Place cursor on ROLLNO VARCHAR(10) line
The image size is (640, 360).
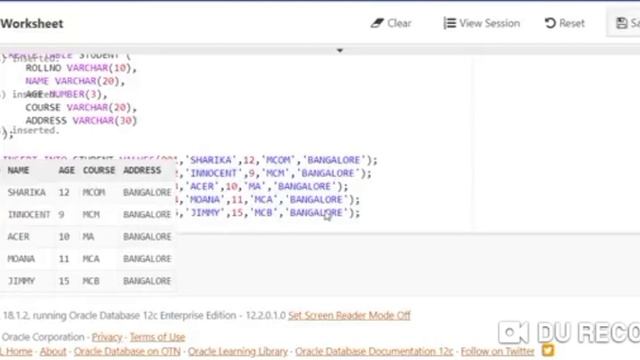(81, 68)
